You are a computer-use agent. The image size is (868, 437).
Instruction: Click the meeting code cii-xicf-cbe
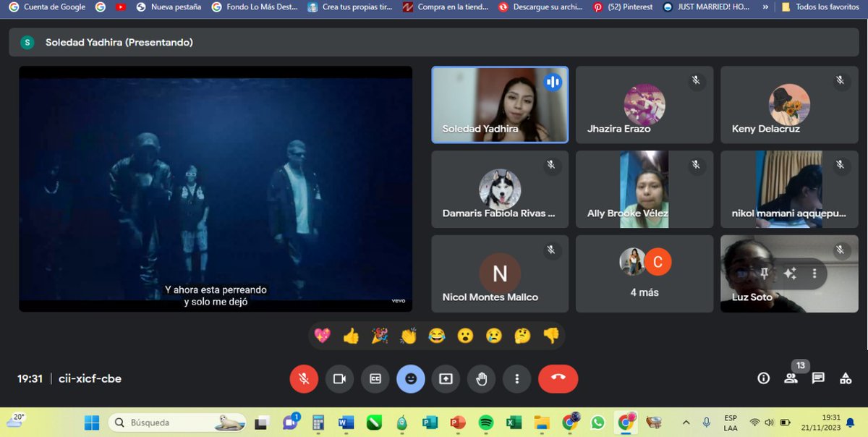(90, 378)
